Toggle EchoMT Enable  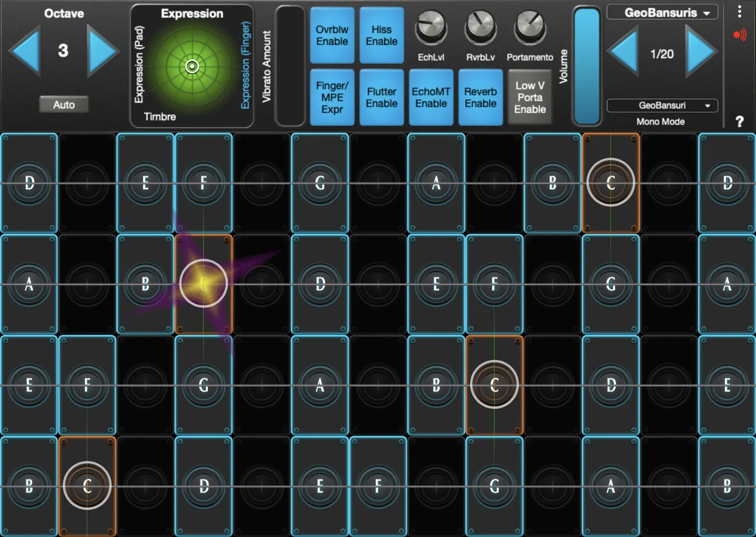[x=431, y=97]
